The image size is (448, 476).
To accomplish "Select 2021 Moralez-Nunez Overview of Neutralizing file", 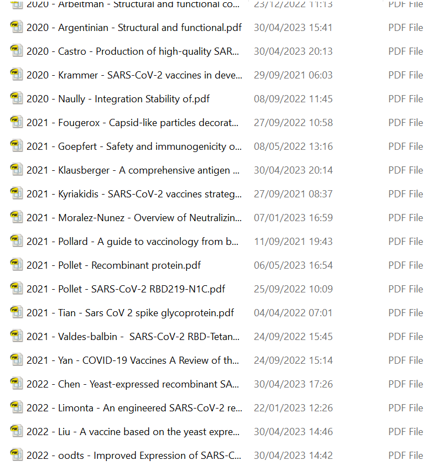I will coord(134,218).
